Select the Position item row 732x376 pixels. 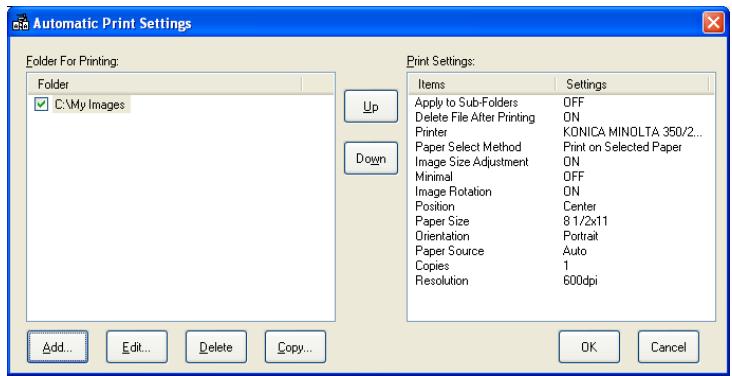561,206
